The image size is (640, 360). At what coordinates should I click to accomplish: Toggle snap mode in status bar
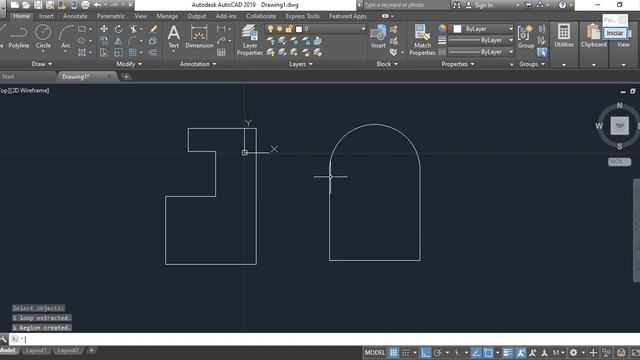[406, 353]
